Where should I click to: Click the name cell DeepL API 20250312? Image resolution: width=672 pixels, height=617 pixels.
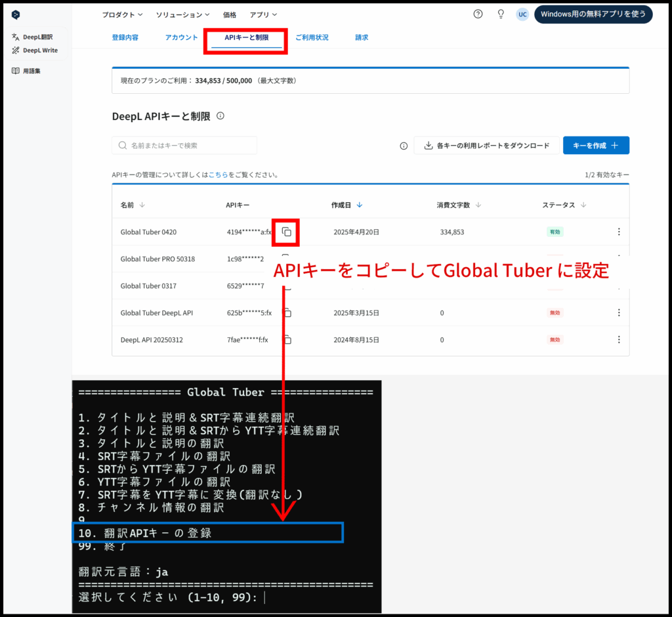pyautogui.click(x=152, y=340)
